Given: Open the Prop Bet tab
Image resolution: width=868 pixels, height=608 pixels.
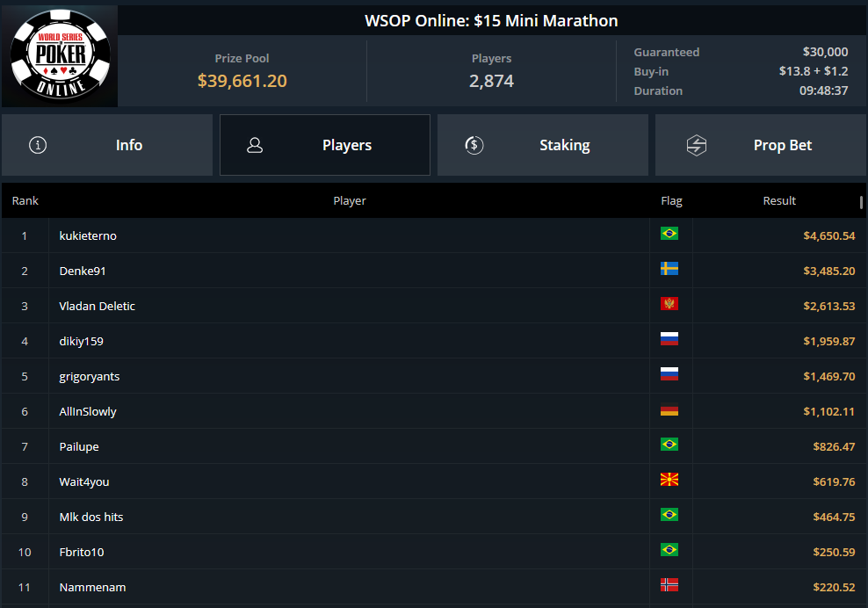Looking at the screenshot, I should pyautogui.click(x=761, y=145).
